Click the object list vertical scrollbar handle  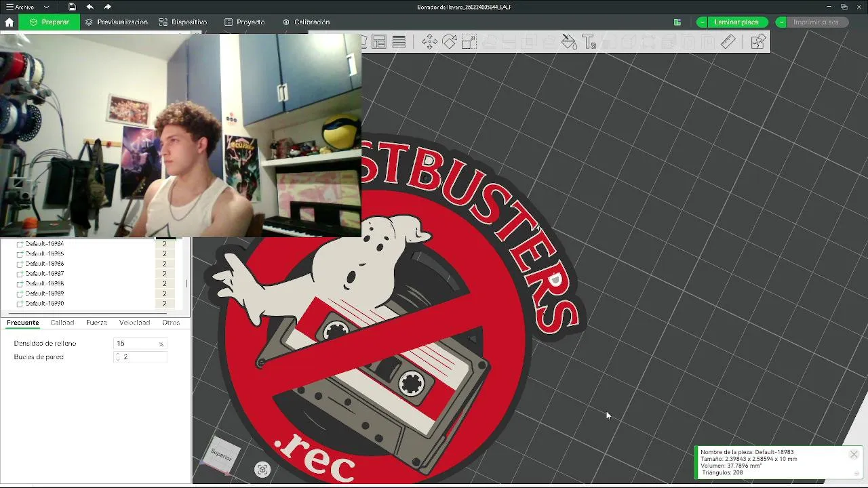pos(186,283)
